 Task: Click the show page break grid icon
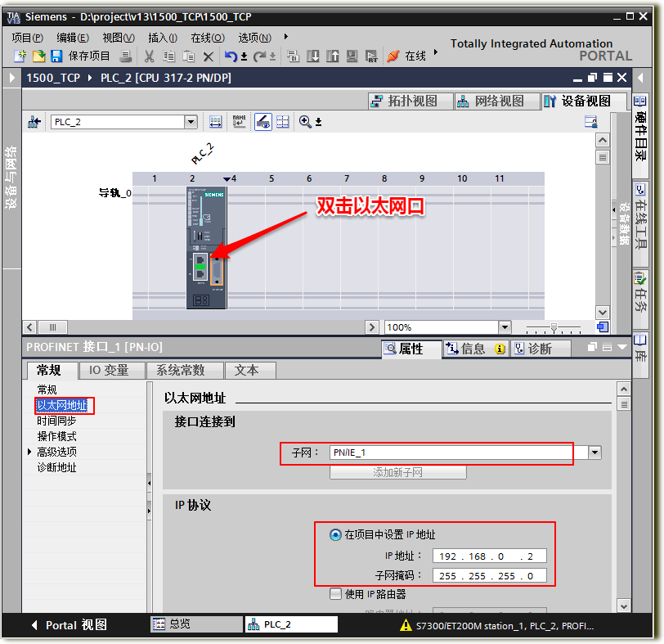(282, 122)
